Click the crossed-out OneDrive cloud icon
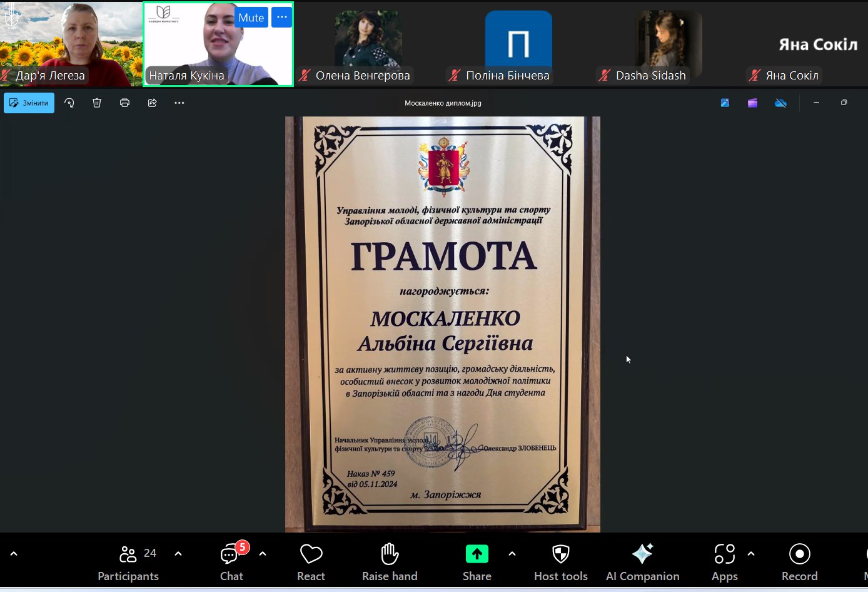 point(780,103)
